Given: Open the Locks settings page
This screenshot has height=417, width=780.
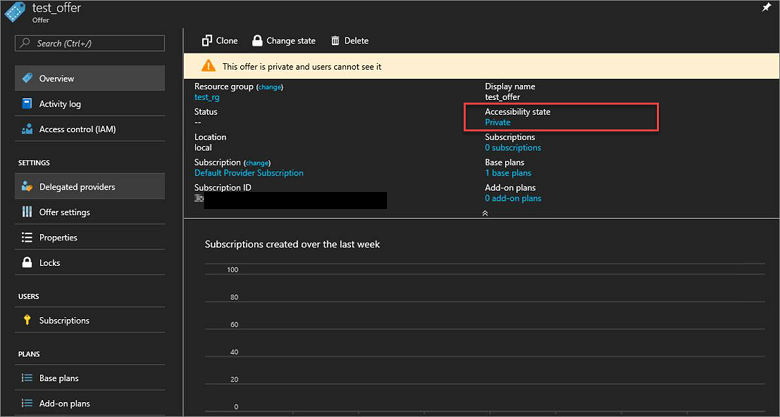Looking at the screenshot, I should coord(49,263).
